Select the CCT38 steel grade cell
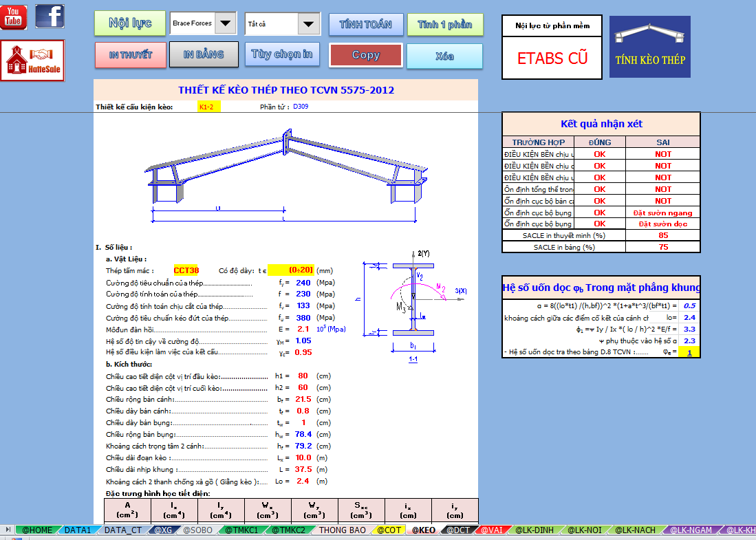 (x=186, y=270)
